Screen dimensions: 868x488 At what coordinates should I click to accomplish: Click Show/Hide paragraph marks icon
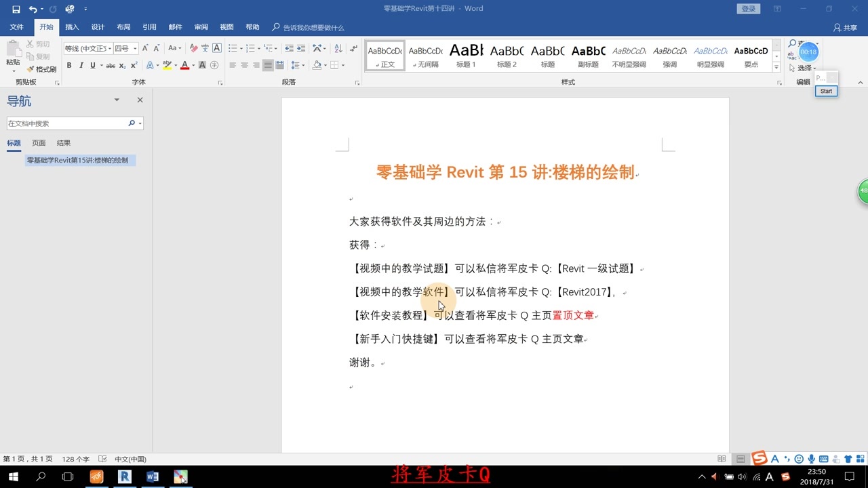point(353,48)
